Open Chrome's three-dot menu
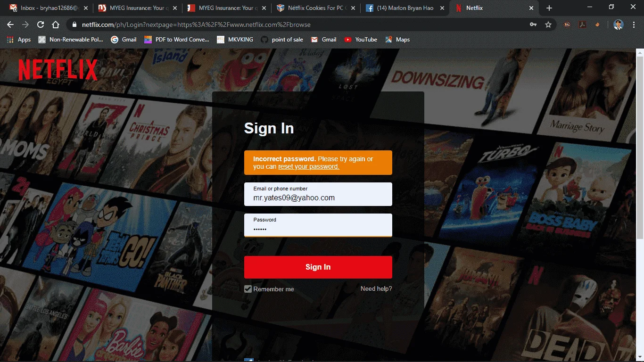644x362 pixels. [634, 25]
